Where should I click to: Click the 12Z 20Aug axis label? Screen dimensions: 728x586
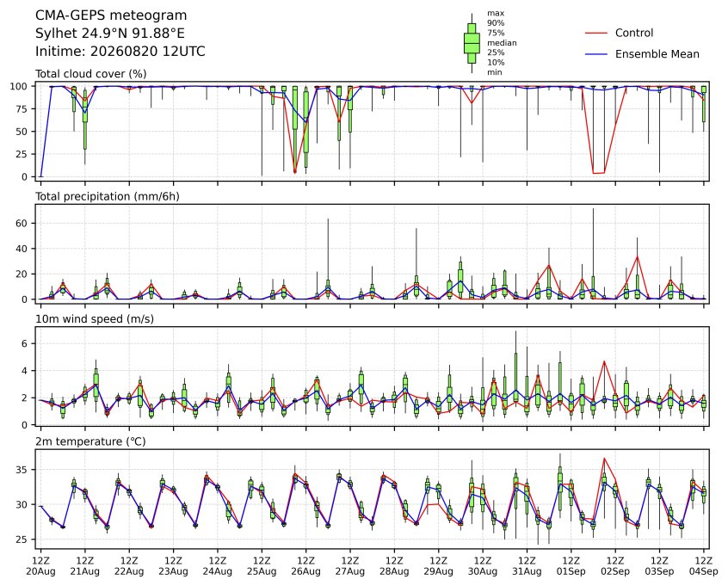coord(40,566)
